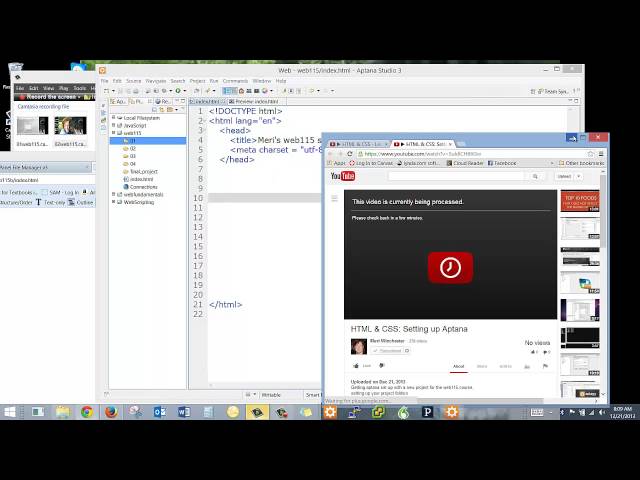640x480 pixels.
Task: Open Firefox from the taskbar
Action: pos(111,412)
